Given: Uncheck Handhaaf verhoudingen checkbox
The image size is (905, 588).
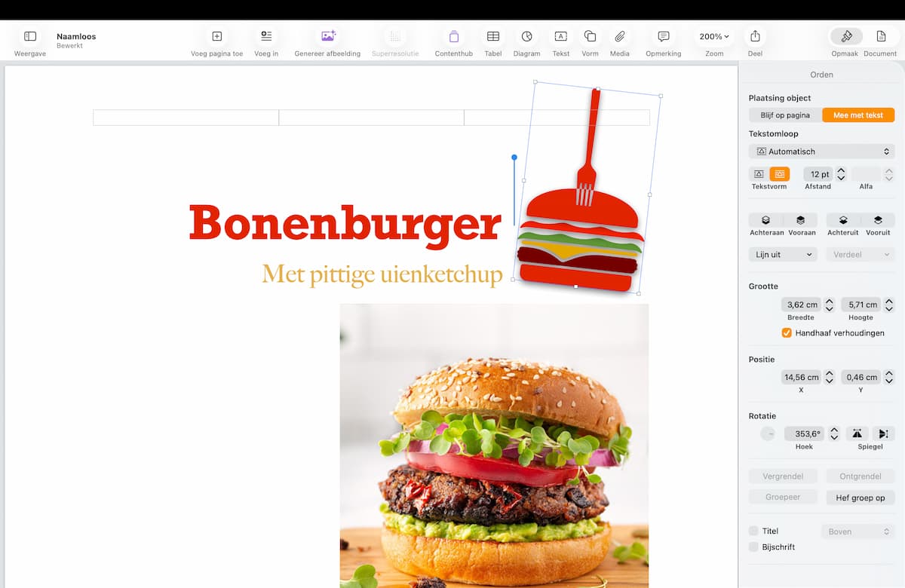Looking at the screenshot, I should tap(787, 332).
